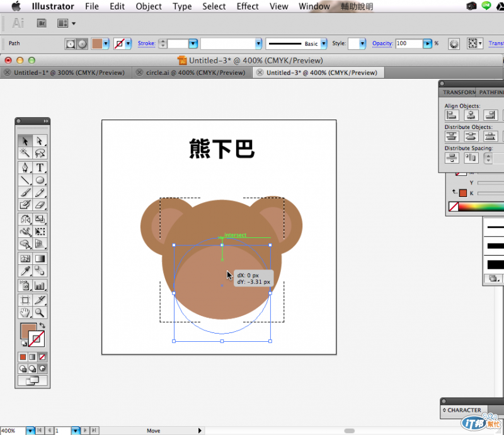This screenshot has height=435, width=504.
Task: Open zoom level dropdown at bottom
Action: coord(30,431)
